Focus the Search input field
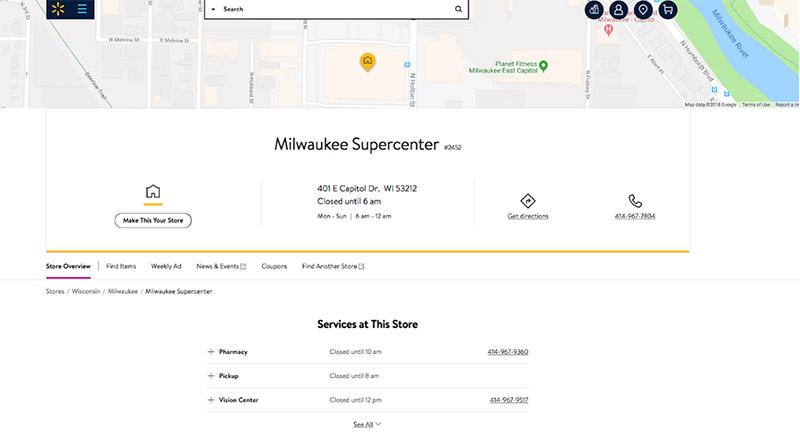The image size is (800, 434). (x=336, y=9)
